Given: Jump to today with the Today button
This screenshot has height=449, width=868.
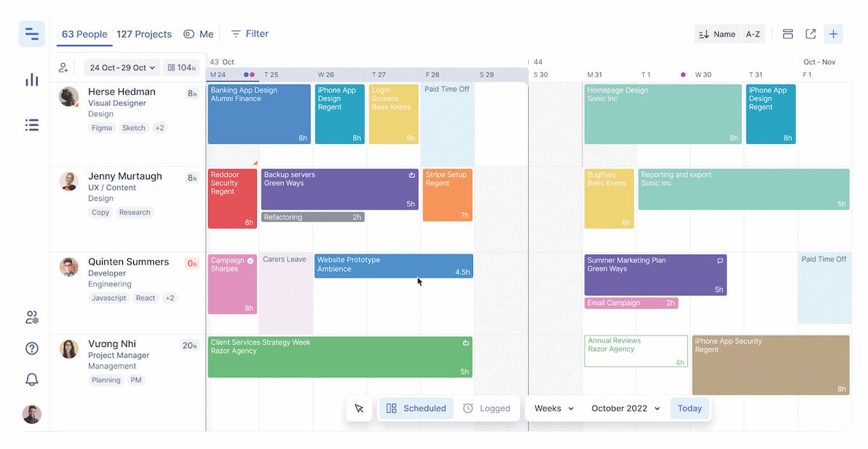Looking at the screenshot, I should 689,408.
